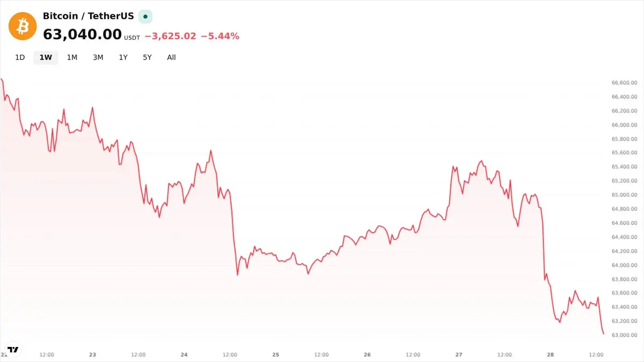Image resolution: width=644 pixels, height=362 pixels.
Task: Switch chart to 3M range
Action: coord(98,57)
